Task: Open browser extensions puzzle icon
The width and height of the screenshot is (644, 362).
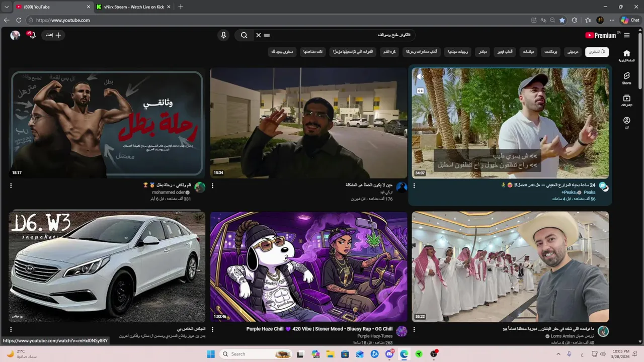Action: point(575,20)
